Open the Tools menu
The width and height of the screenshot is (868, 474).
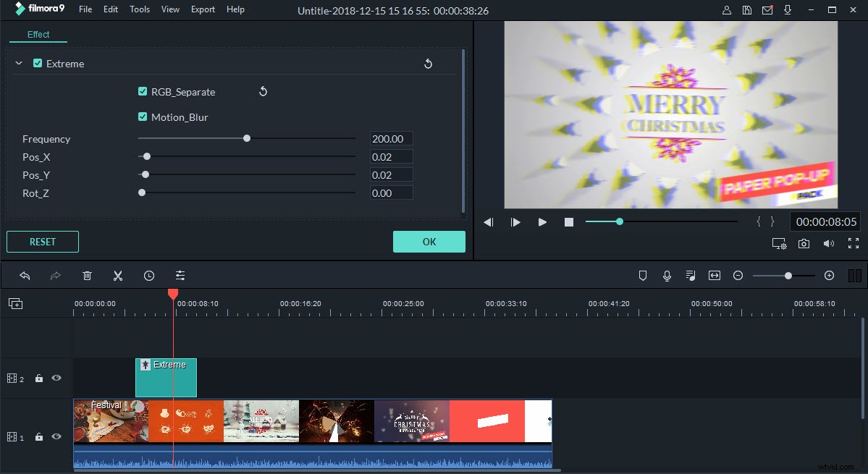(x=139, y=9)
